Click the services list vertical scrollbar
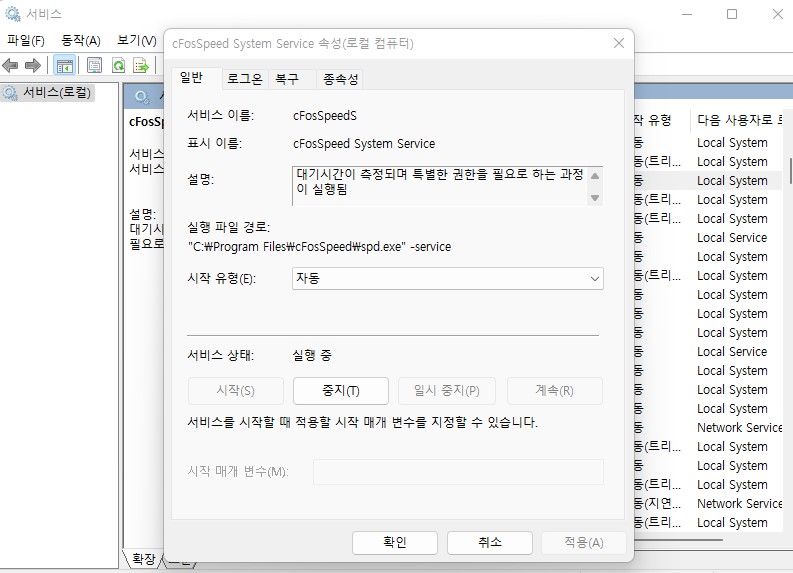The height and width of the screenshot is (573, 793). (x=790, y=170)
